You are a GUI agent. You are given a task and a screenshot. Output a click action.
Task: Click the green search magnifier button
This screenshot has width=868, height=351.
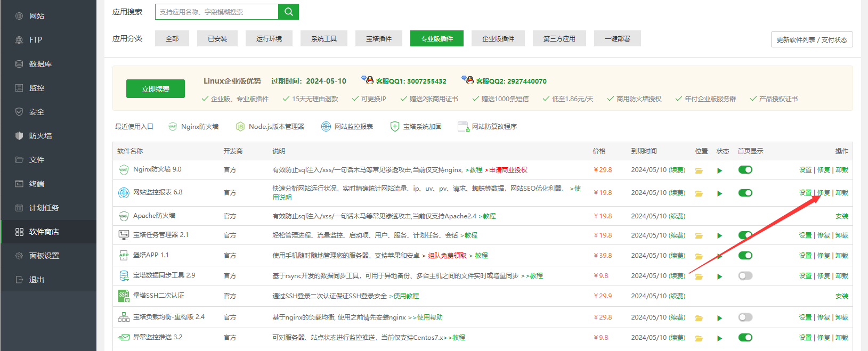288,12
